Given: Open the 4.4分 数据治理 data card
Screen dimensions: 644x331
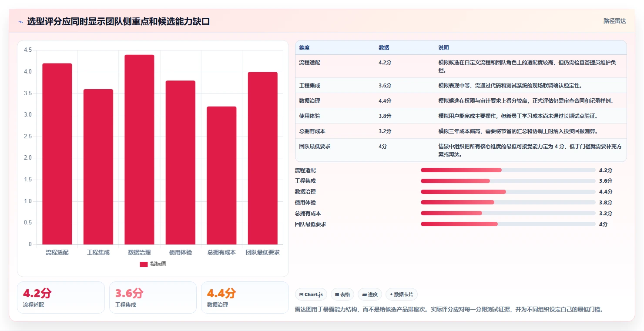Looking at the screenshot, I should (x=245, y=298).
